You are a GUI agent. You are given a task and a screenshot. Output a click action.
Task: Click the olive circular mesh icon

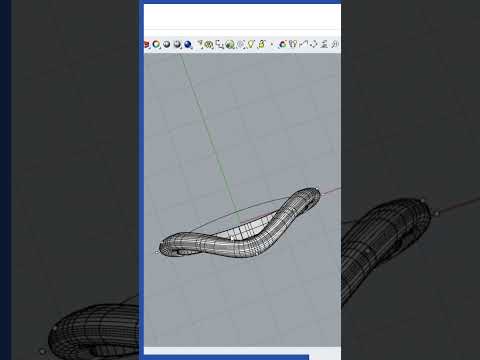(209, 44)
